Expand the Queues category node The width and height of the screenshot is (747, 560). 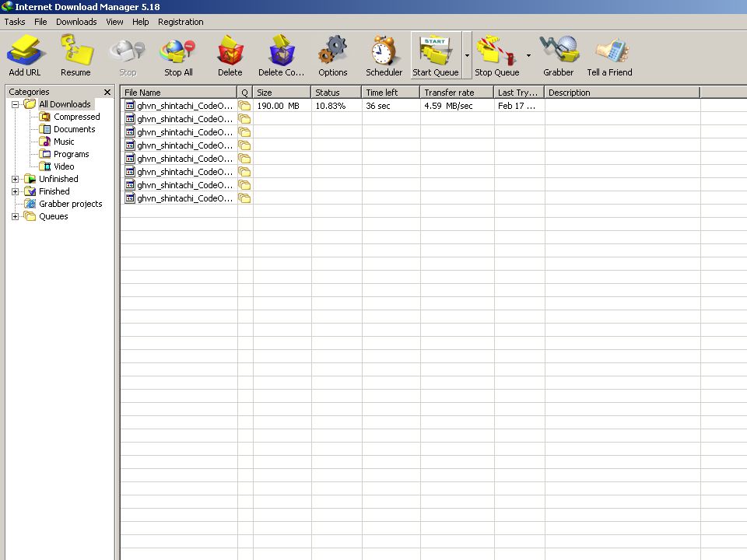[x=16, y=216]
